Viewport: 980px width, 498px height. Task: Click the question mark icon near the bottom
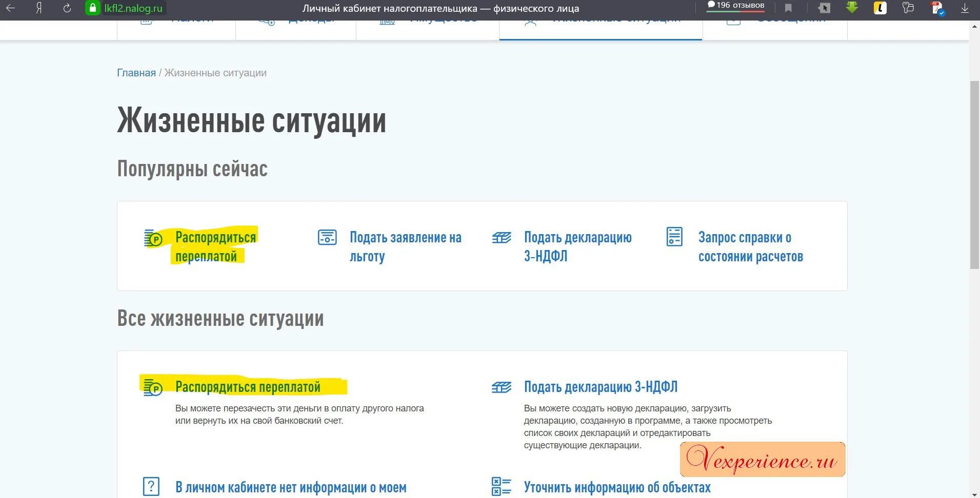tap(151, 486)
